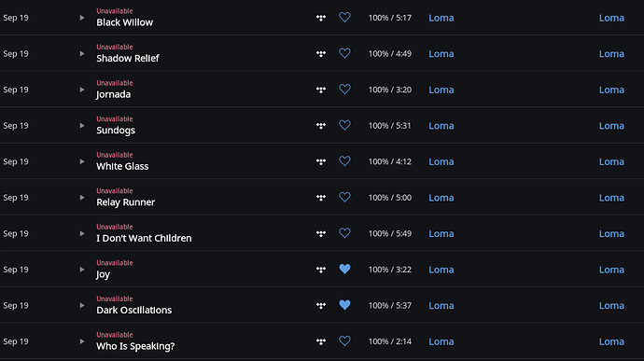644x361 pixels.
Task: Click the Tidal icon on the Relay Runner row
Action: pos(321,198)
